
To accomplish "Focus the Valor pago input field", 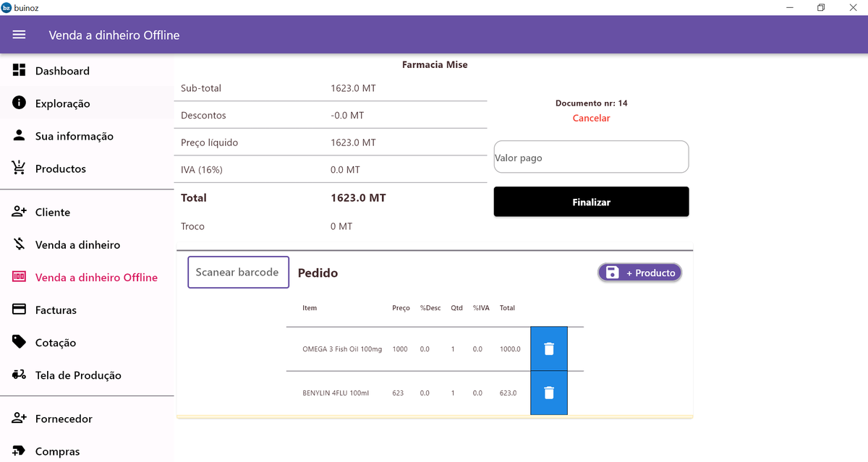I will pos(591,157).
